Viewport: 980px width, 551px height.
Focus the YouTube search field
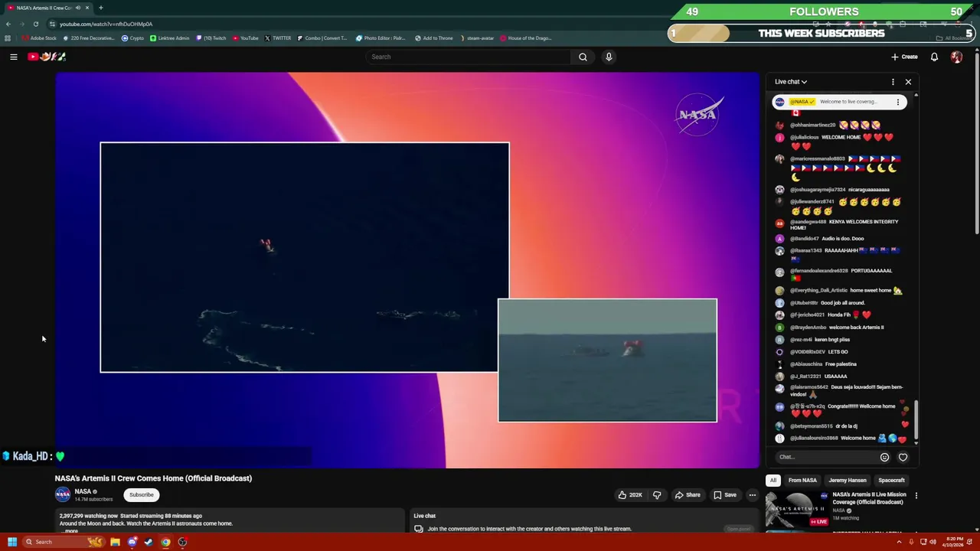tap(468, 57)
